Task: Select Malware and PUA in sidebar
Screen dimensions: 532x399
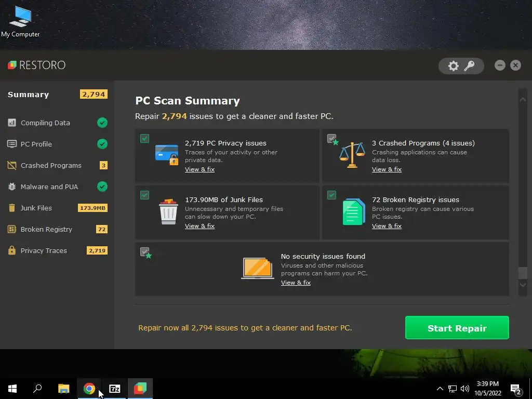Action: coord(57,187)
